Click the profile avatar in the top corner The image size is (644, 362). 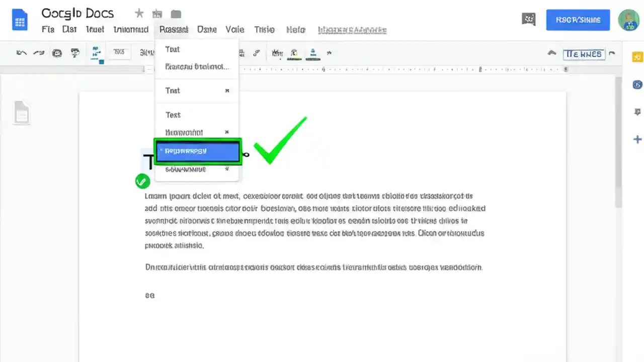coord(629,20)
